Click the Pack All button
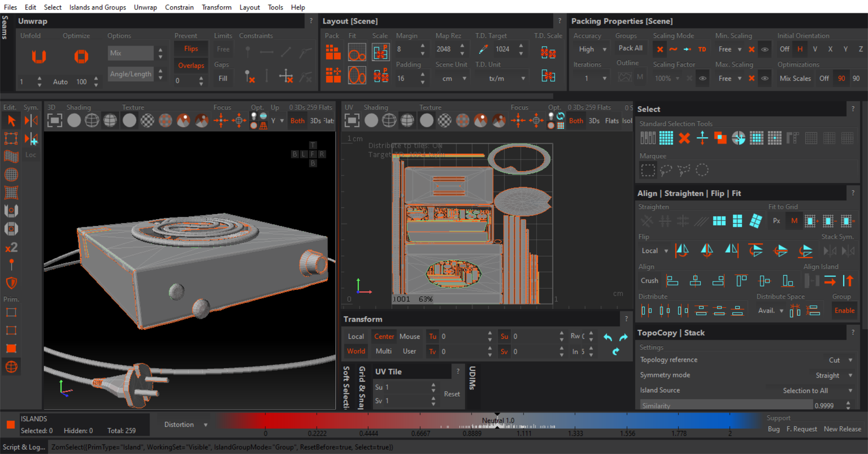Image resolution: width=868 pixels, height=454 pixels. click(x=630, y=48)
